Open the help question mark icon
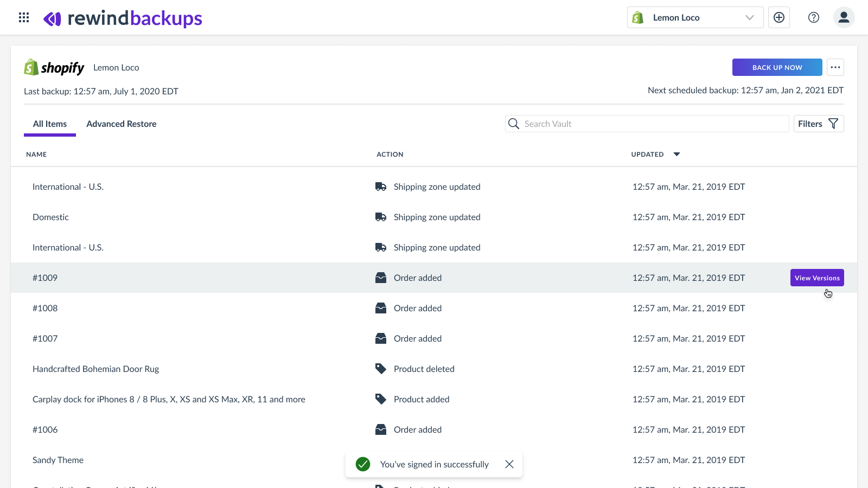The image size is (868, 488). (x=814, y=17)
